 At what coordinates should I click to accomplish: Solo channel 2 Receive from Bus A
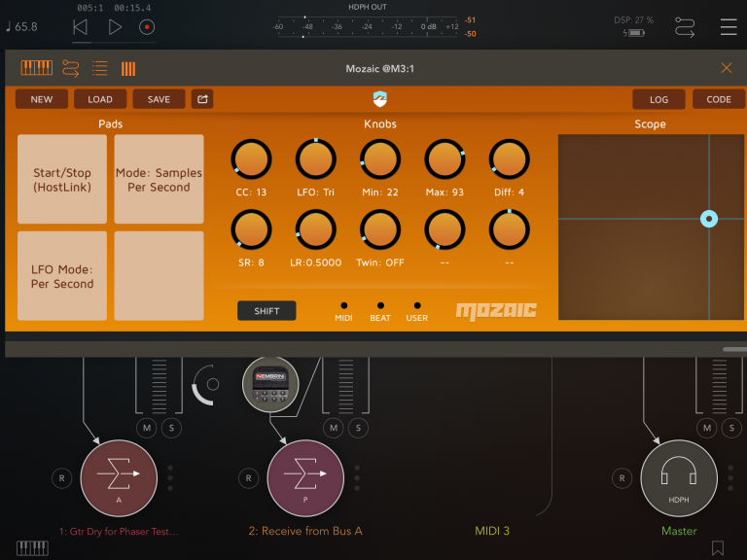tap(358, 428)
